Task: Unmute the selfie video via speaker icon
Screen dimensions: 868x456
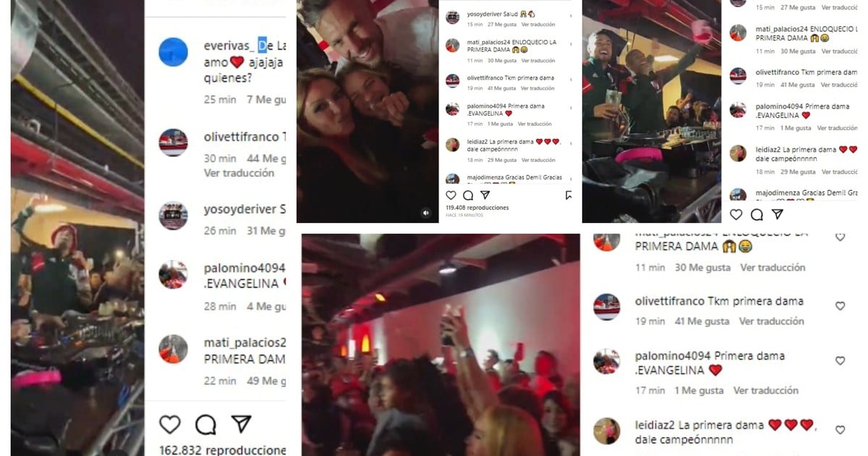Action: pos(426,213)
